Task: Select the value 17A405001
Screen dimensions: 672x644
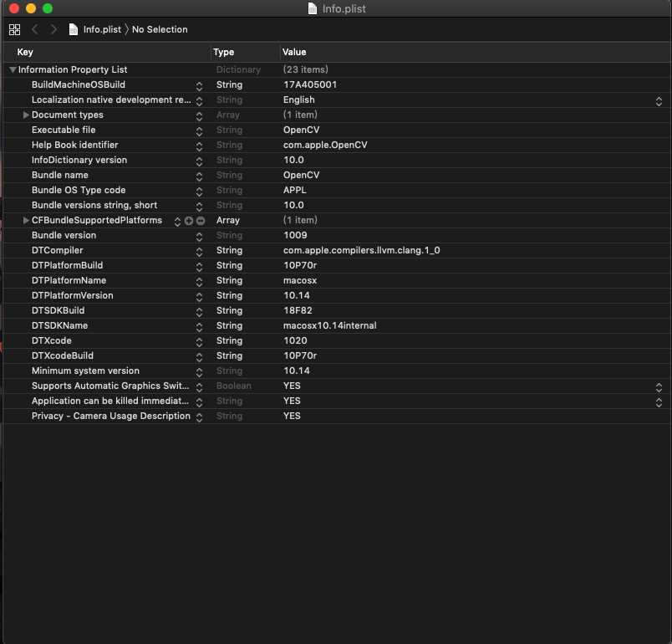Action: (x=310, y=84)
